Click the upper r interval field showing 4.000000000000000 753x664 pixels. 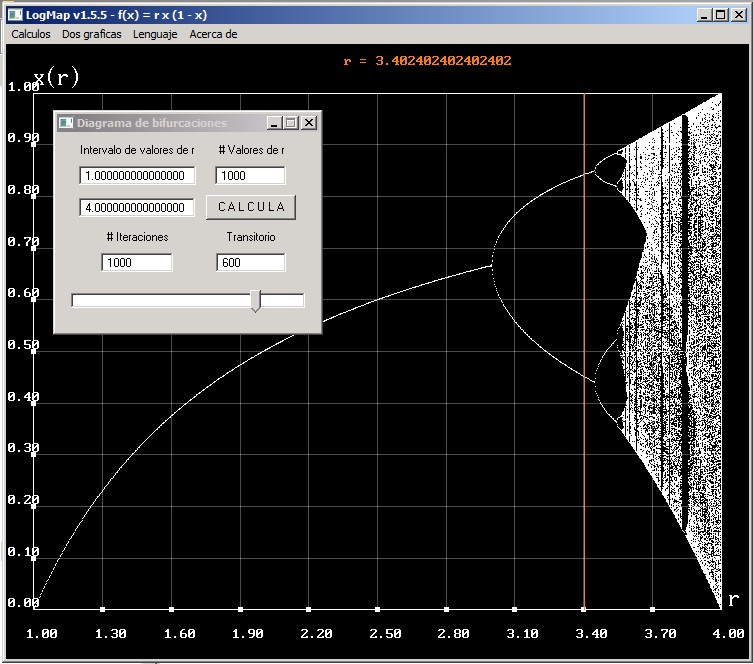coord(137,207)
